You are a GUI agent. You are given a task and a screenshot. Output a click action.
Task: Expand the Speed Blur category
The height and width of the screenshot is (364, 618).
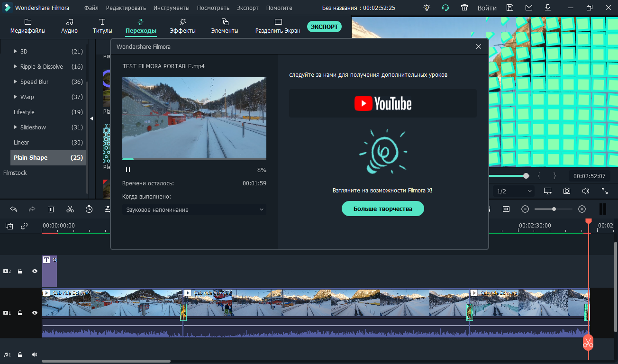(x=16, y=82)
